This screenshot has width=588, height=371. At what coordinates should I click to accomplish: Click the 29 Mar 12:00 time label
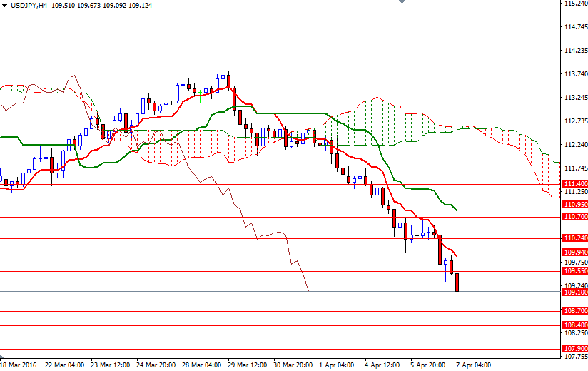pyautogui.click(x=248, y=365)
